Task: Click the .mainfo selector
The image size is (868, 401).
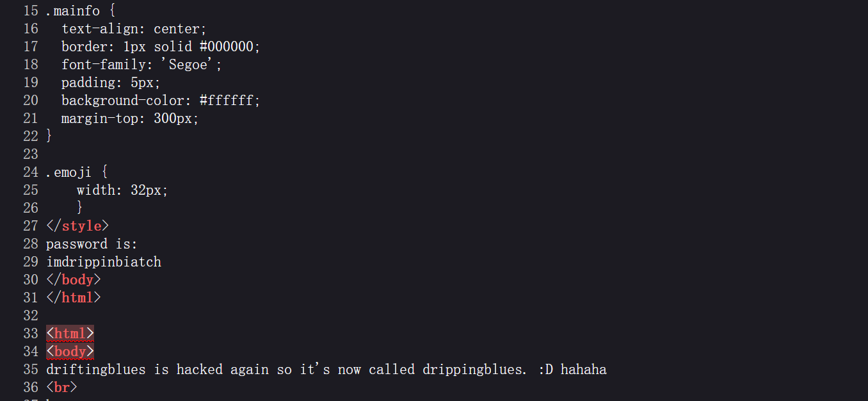Action: [73, 11]
